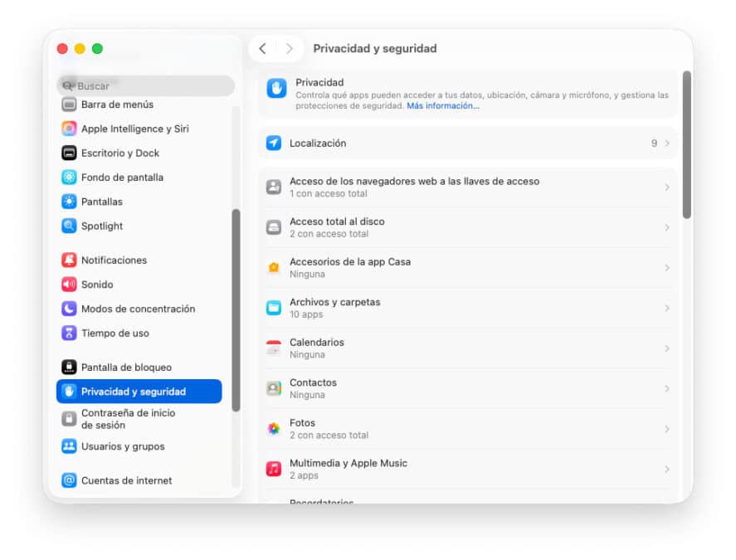Click the Fotos privacy icon
Viewport: 736px width, 560px height.
pyautogui.click(x=274, y=429)
